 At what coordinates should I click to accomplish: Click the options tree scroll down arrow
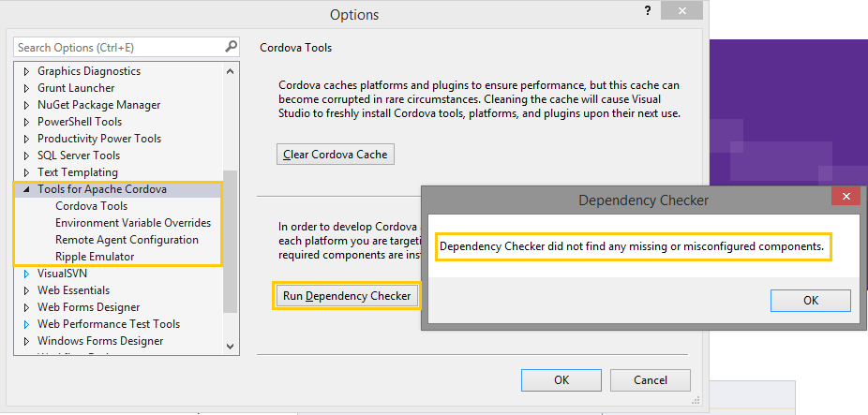(231, 347)
